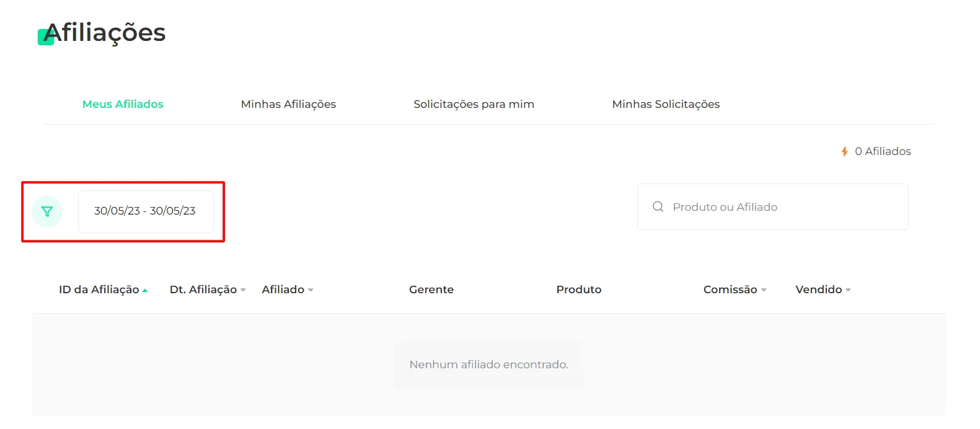The width and height of the screenshot is (980, 429).
Task: Sort by Vendido column
Action: [x=823, y=290]
